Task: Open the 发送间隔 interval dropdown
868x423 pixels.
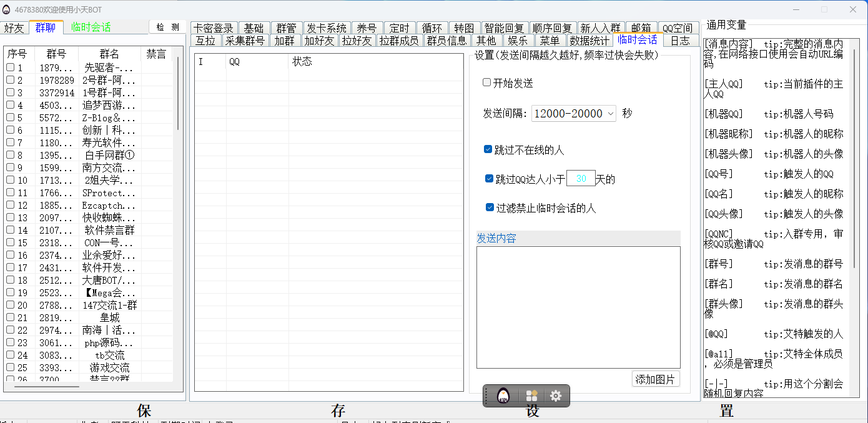Action: (574, 113)
